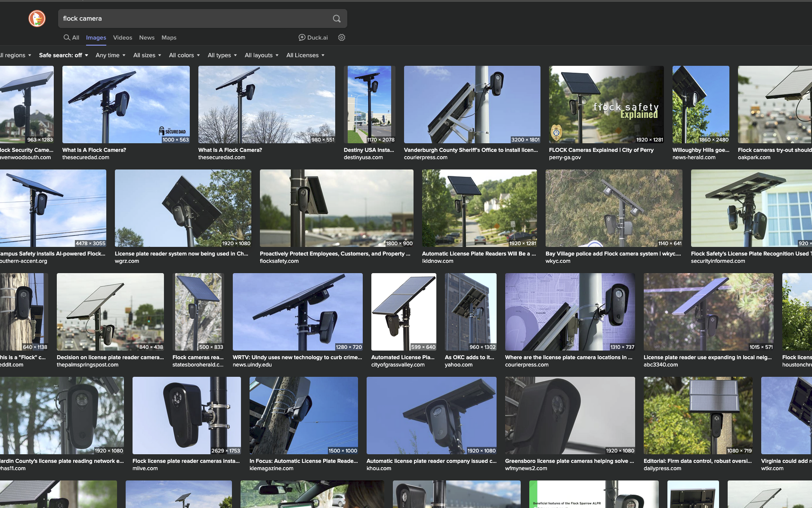
Task: Open the News tab
Action: [147, 37]
